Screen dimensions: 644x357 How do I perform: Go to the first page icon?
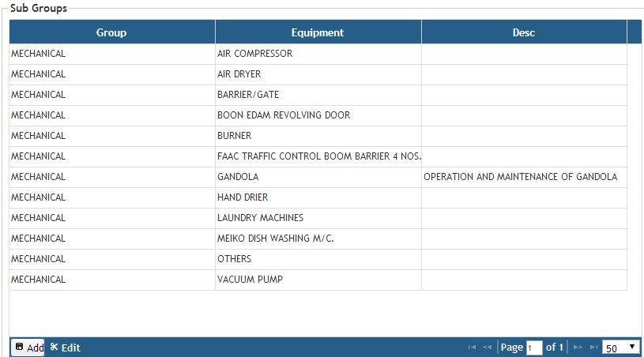tap(472, 348)
